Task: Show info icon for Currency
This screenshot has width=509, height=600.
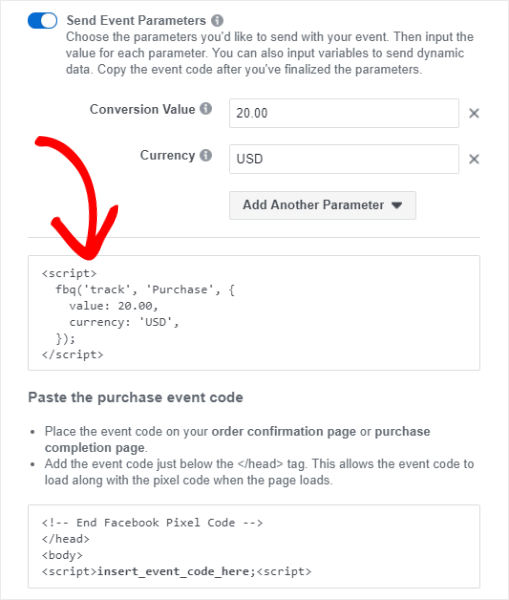Action: pyautogui.click(x=206, y=155)
